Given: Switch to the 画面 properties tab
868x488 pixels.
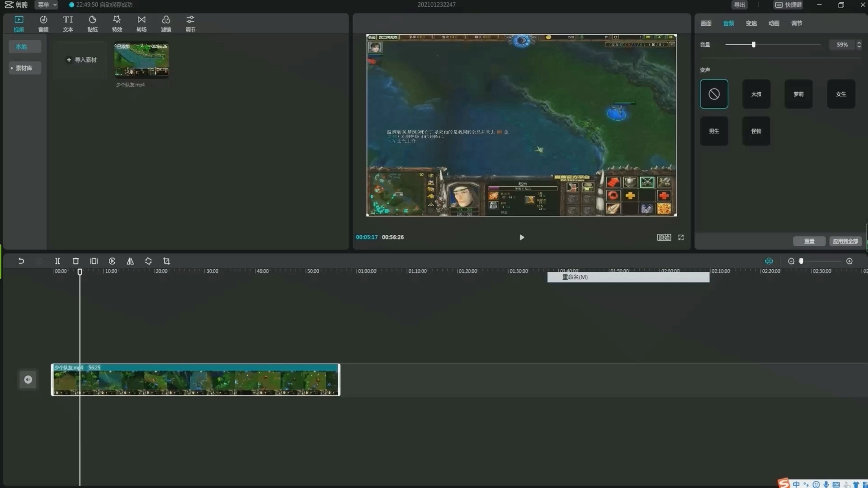Looking at the screenshot, I should coord(706,23).
